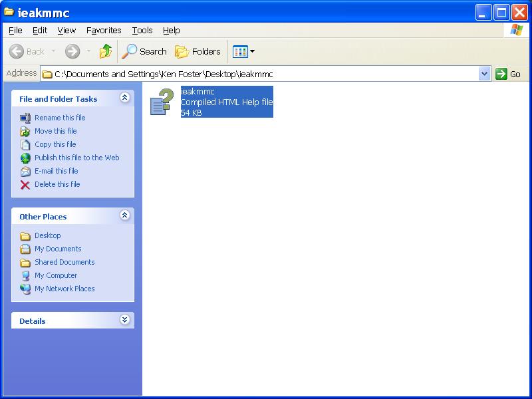This screenshot has width=532, height=399.
Task: Click the Publish to Web globe icon
Action: (x=25, y=158)
